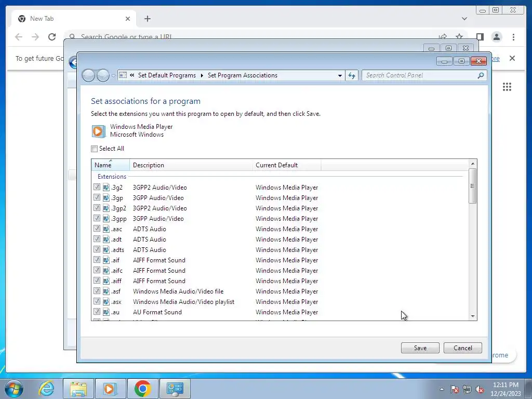Click the .adt file type icon
This screenshot has width=532, height=399.
pos(106,239)
